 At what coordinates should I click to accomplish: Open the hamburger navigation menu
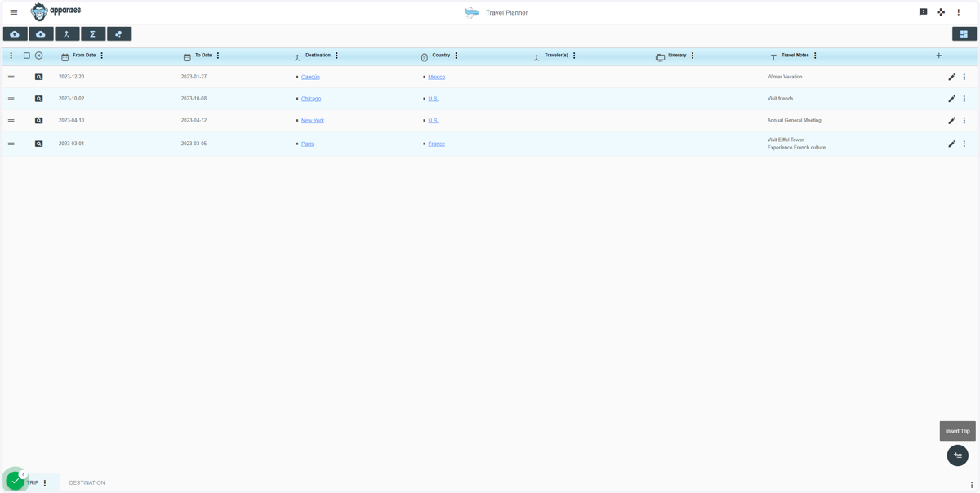pyautogui.click(x=14, y=12)
